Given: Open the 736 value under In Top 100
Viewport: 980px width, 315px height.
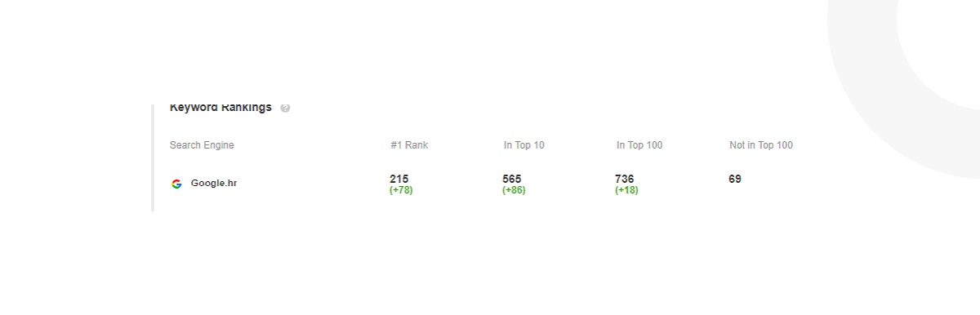Looking at the screenshot, I should tap(625, 179).
